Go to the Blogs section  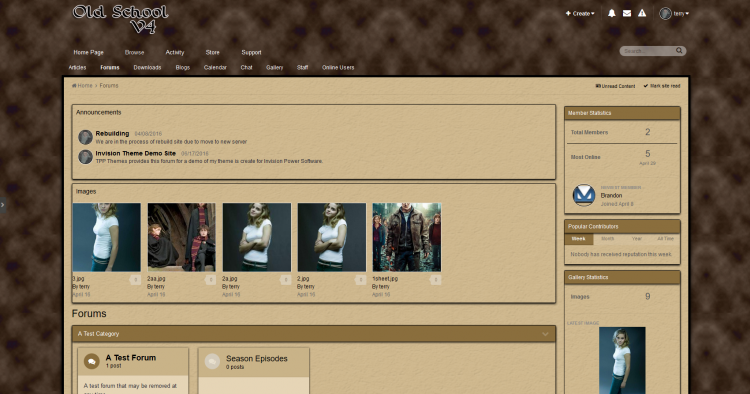(183, 67)
